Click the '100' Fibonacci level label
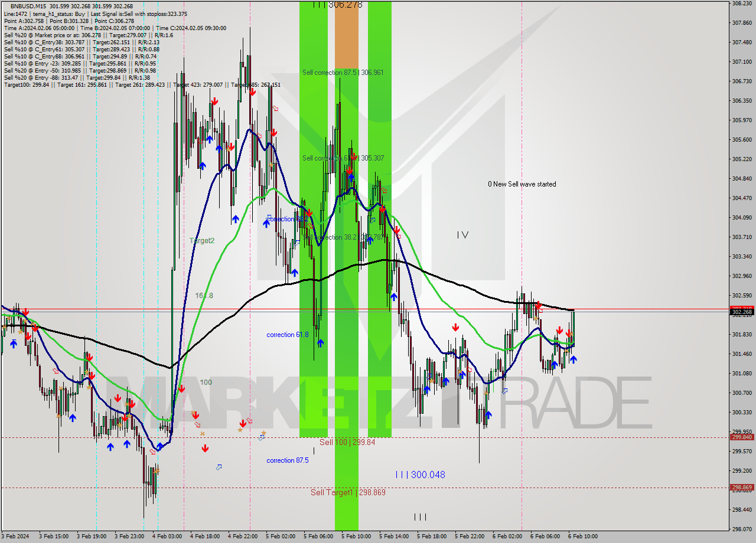The width and height of the screenshot is (756, 543). click(206, 382)
